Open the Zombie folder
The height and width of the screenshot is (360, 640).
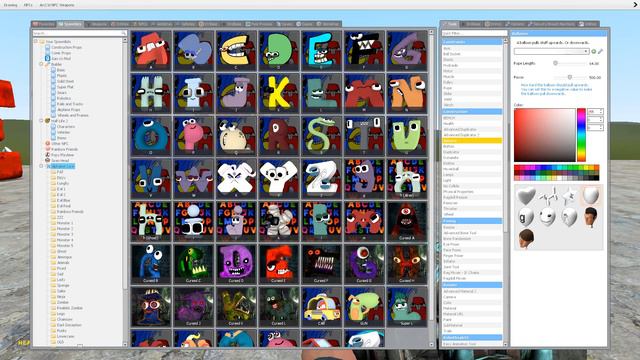point(62,302)
